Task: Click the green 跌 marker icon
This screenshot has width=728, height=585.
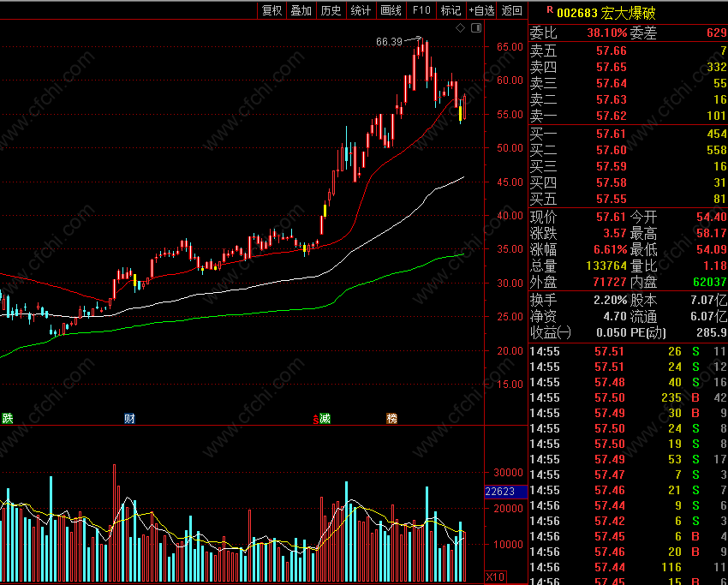Action: coord(8,418)
